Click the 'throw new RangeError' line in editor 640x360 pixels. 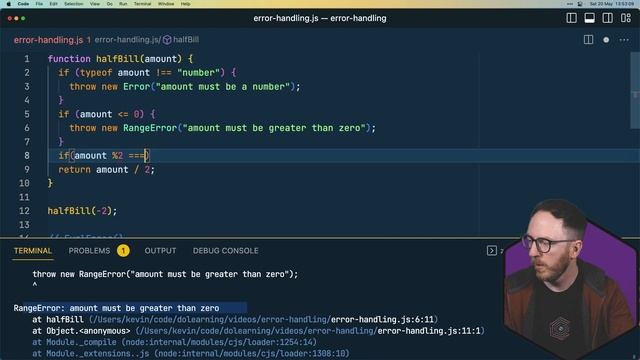click(x=222, y=128)
